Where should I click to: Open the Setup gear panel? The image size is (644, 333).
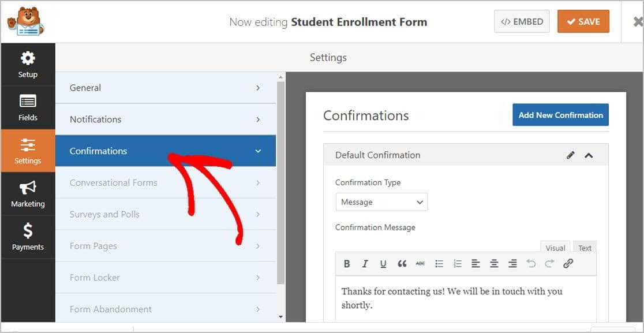click(28, 65)
